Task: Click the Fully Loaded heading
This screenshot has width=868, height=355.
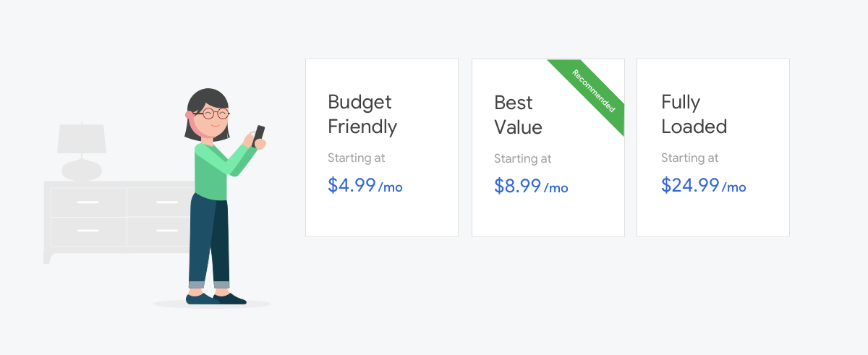Action: click(694, 114)
